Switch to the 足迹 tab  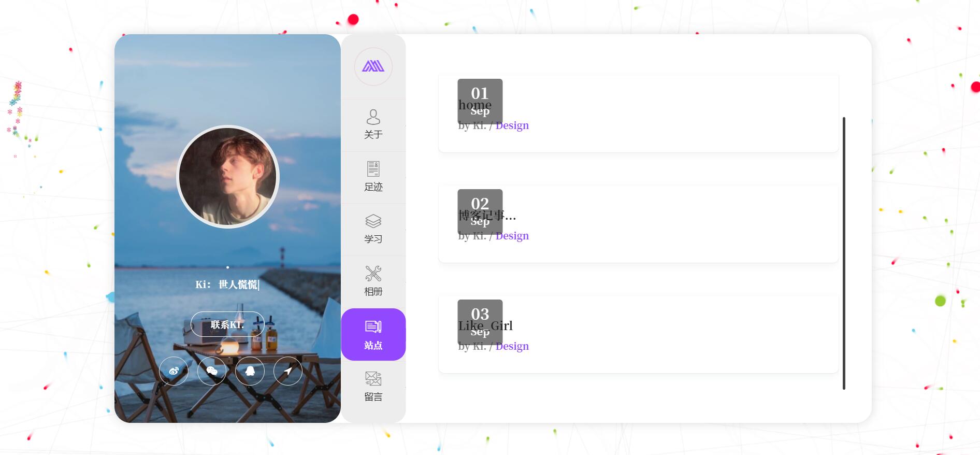(x=373, y=177)
